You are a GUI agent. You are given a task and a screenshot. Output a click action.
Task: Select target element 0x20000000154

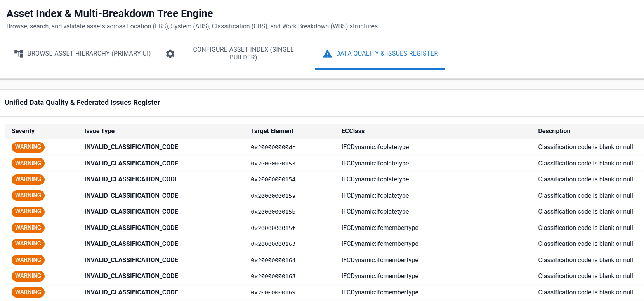(273, 179)
